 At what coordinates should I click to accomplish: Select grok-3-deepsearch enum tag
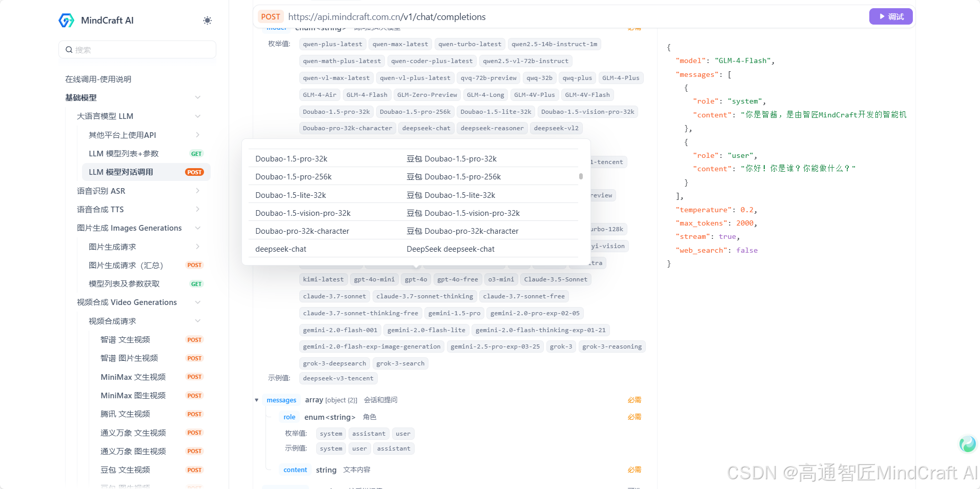pyautogui.click(x=335, y=363)
